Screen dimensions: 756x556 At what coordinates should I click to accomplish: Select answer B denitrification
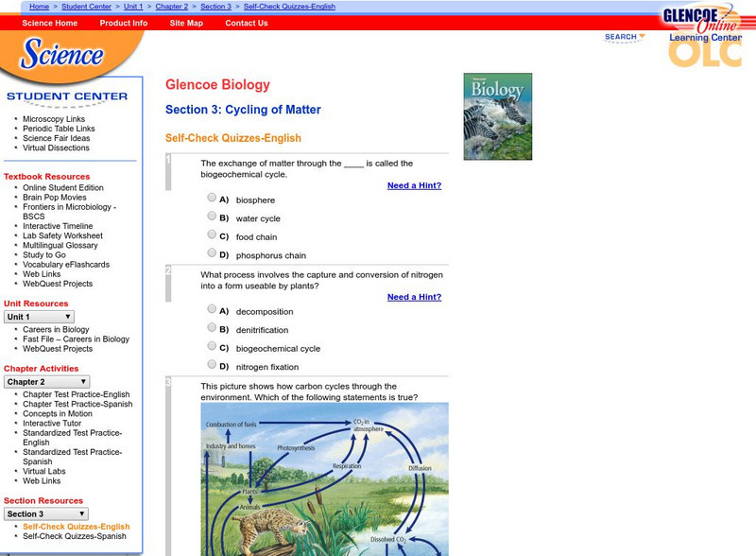212,327
